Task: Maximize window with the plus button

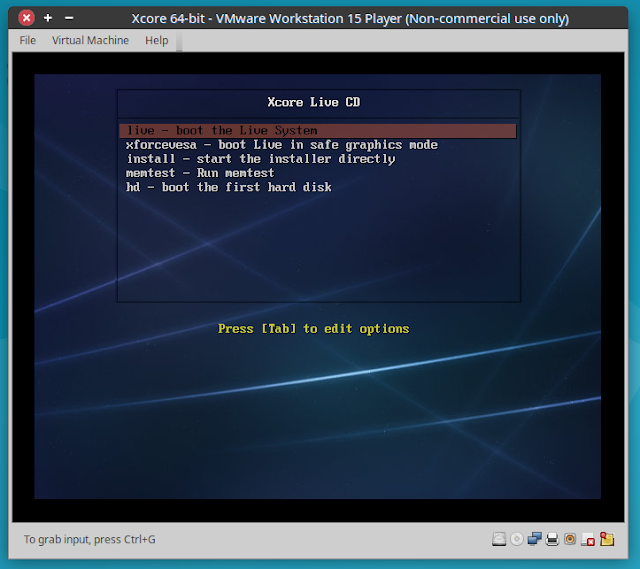Action: 48,18
